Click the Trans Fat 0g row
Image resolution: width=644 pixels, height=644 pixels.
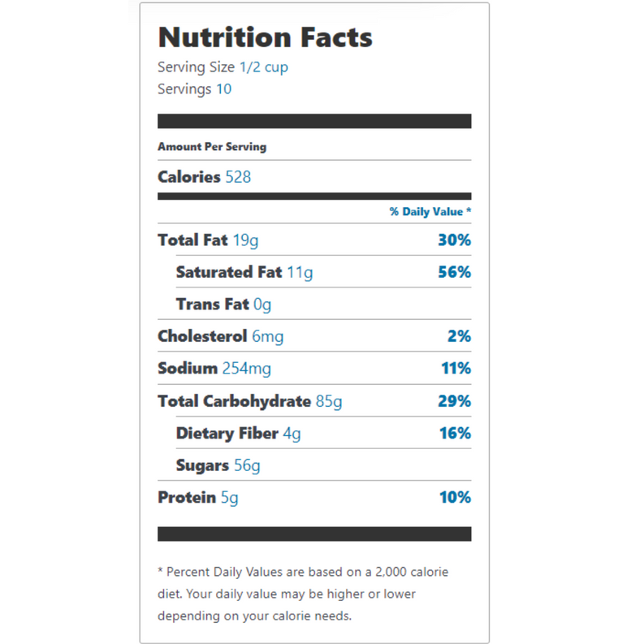(323, 304)
